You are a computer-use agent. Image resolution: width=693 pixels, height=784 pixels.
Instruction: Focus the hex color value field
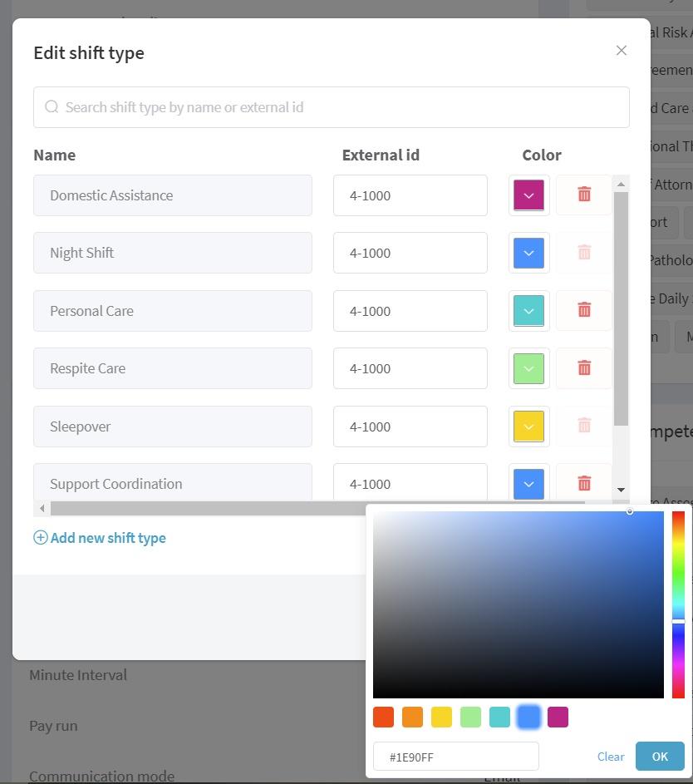point(455,757)
